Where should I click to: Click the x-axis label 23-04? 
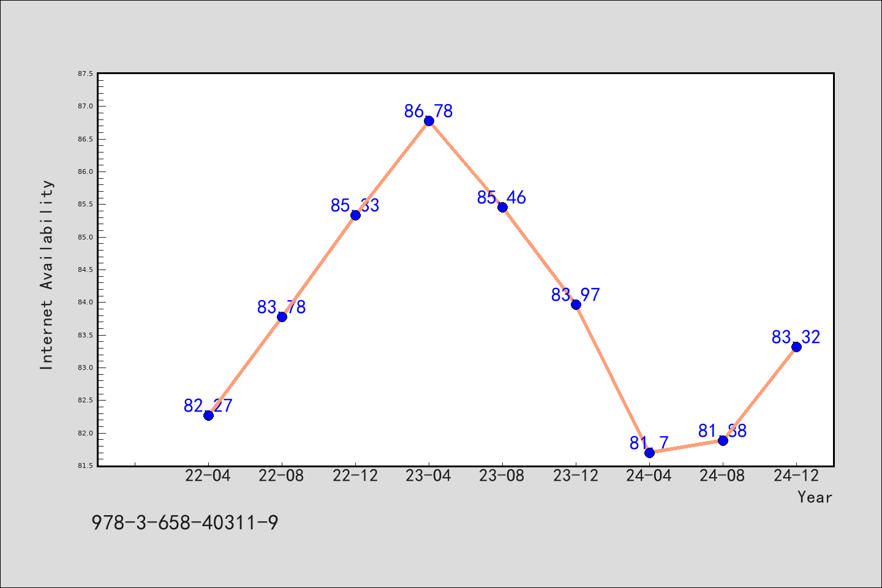pyautogui.click(x=429, y=476)
